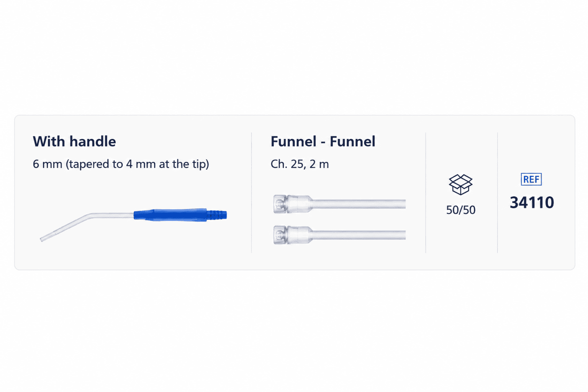Image resolution: width=588 pixels, height=392 pixels.
Task: Click the divider between handle and funnel sections
Action: tap(251, 193)
